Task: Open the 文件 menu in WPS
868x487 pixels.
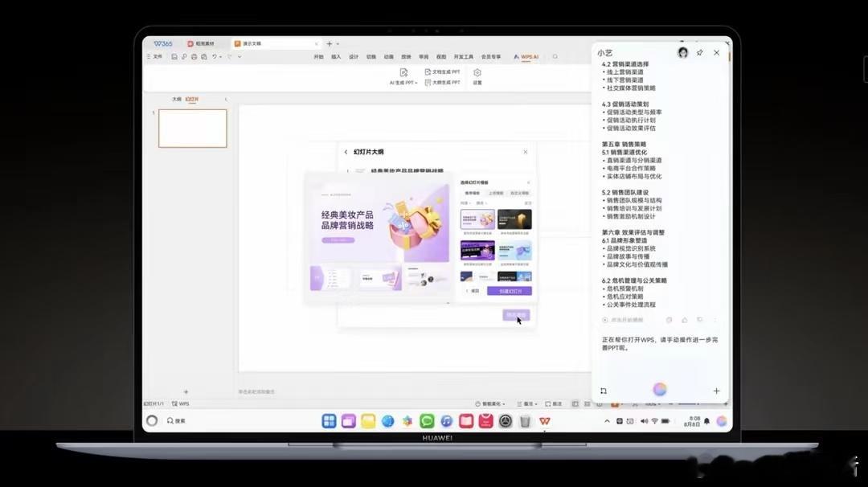Action: [155, 56]
